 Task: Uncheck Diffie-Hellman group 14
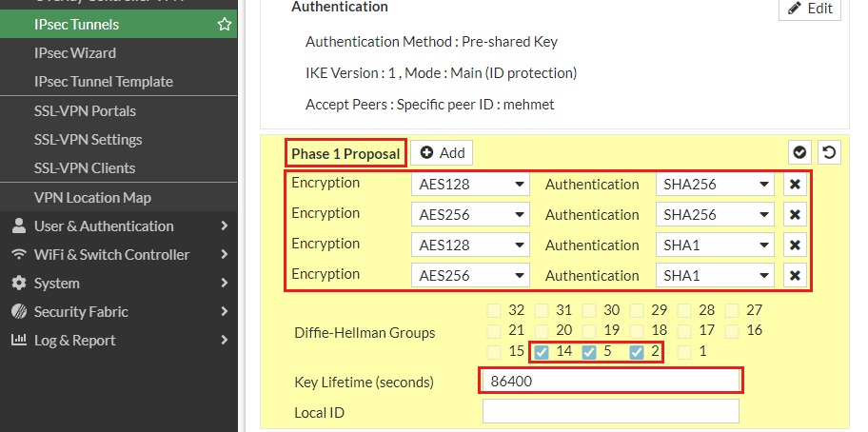point(541,352)
